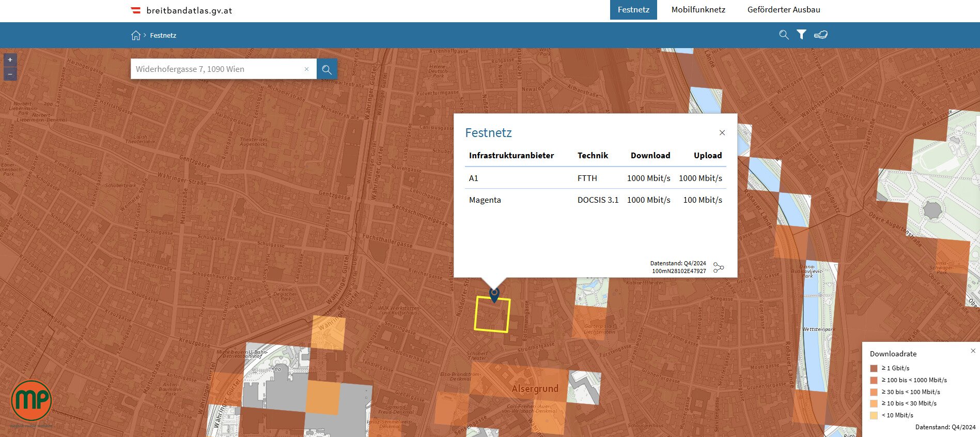Viewport: 980px width, 437px height.
Task: Open the search magnifier in blue toolbar
Action: pos(784,35)
